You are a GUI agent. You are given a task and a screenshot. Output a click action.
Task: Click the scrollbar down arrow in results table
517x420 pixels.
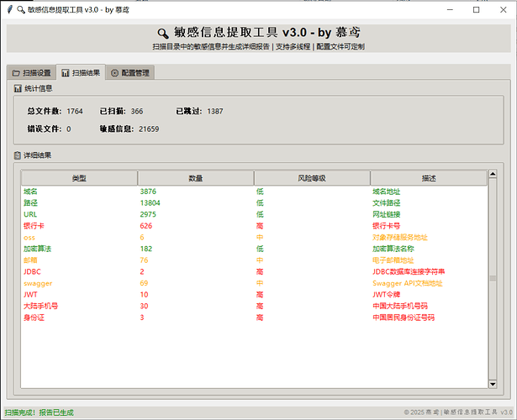[x=493, y=384]
